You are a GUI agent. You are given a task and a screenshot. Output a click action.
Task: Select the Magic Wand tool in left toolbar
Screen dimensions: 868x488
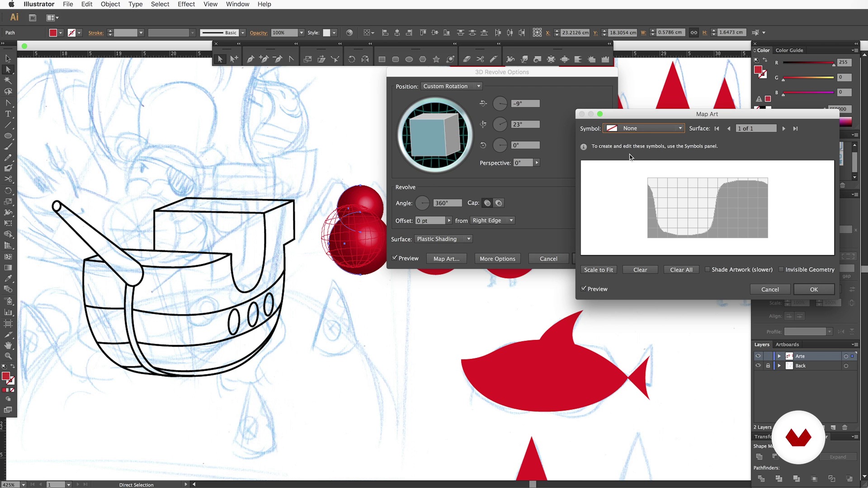8,80
